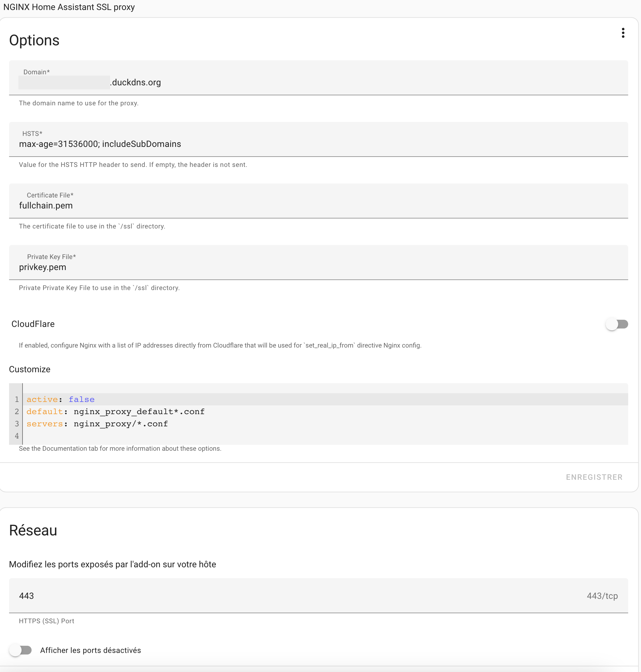The height and width of the screenshot is (672, 641).
Task: Click the Options heading
Action: click(34, 40)
